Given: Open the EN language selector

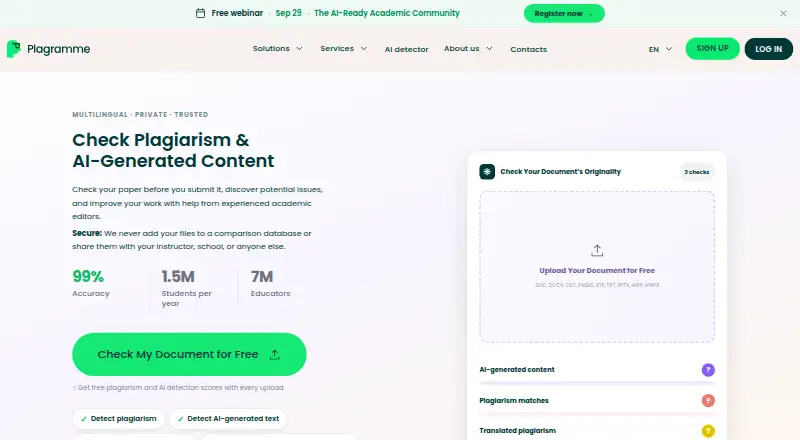Looking at the screenshot, I should tap(660, 49).
